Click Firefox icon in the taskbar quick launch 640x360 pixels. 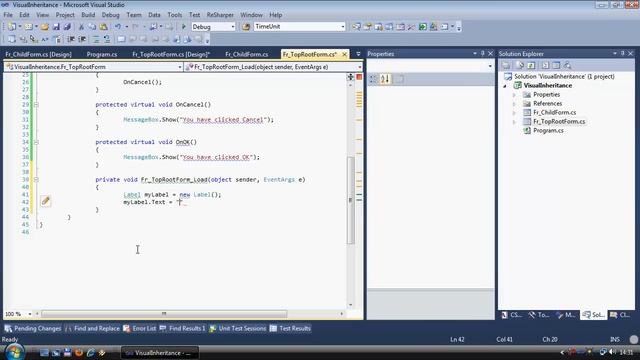[x=79, y=352]
